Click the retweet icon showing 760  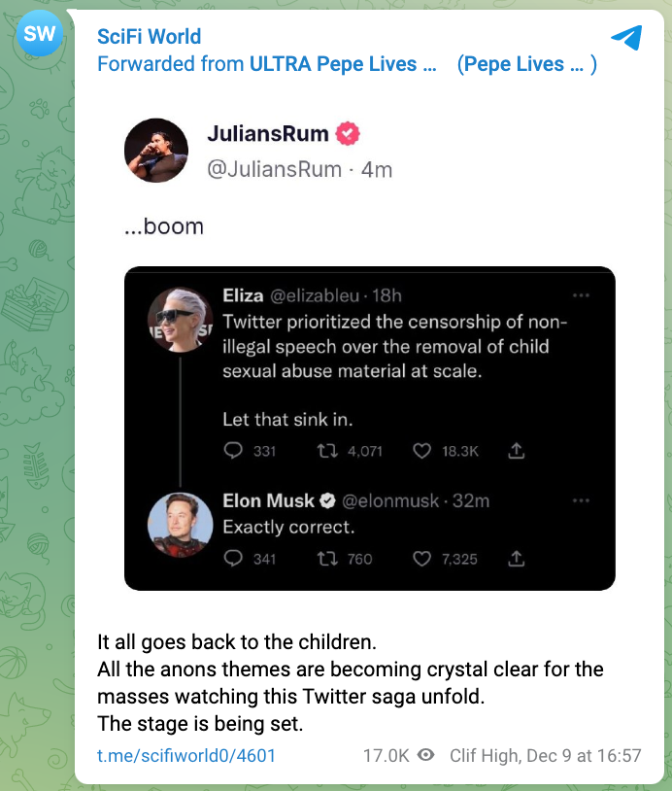(x=327, y=559)
